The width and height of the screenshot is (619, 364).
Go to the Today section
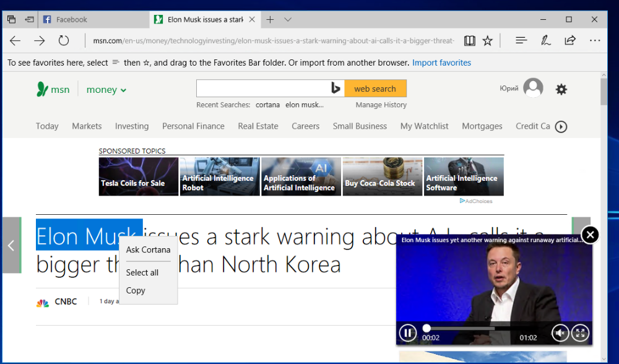47,126
